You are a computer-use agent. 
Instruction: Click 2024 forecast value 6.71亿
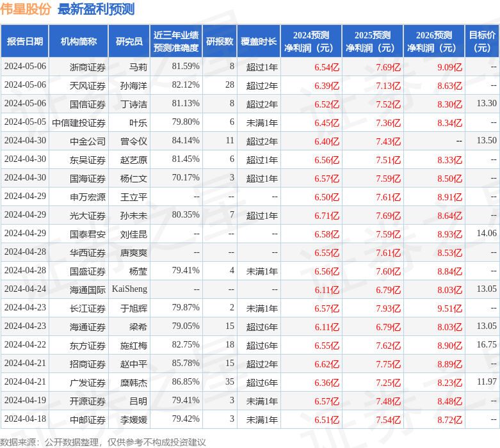327,216
